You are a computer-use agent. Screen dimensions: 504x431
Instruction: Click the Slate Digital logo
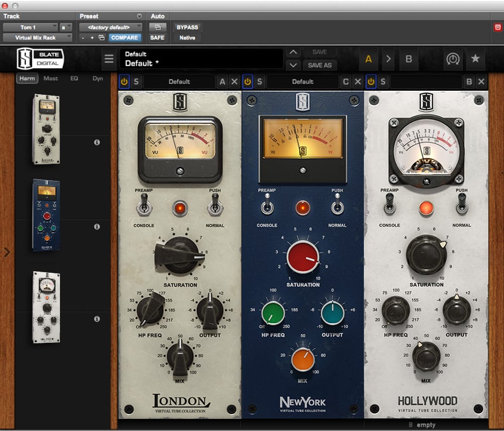[x=40, y=58]
